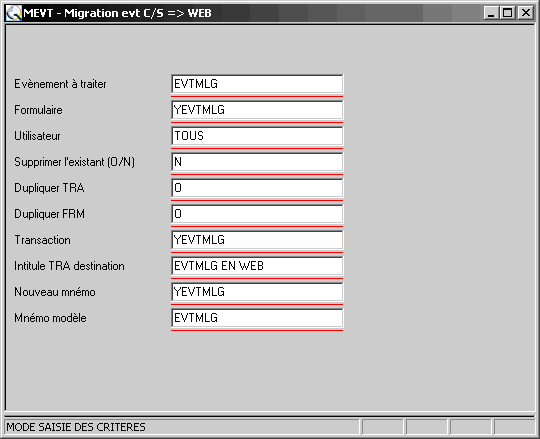Click the Supprimer l'existant (O/N) label
540x439 pixels.
coord(74,162)
